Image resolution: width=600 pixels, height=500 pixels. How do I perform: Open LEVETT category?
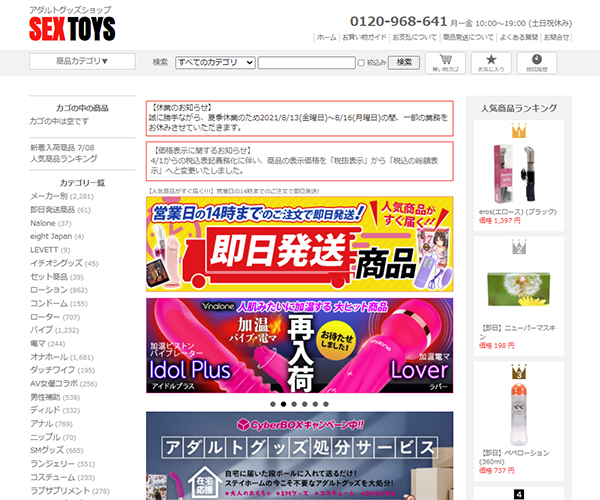[44, 250]
